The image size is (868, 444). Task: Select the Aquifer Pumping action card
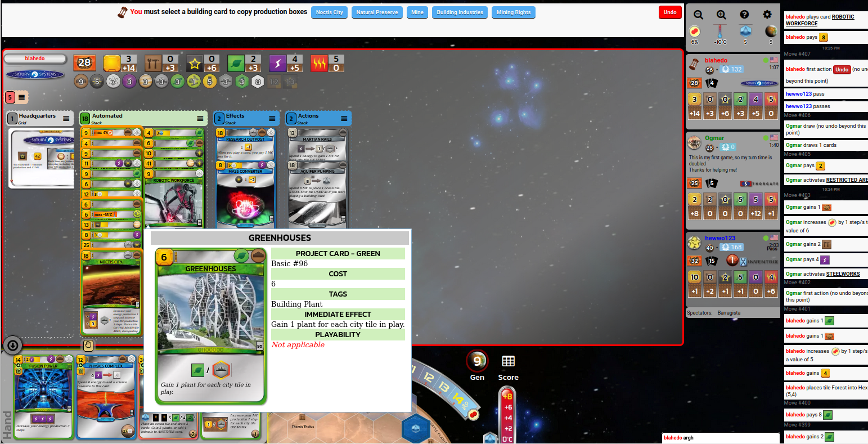pyautogui.click(x=318, y=194)
